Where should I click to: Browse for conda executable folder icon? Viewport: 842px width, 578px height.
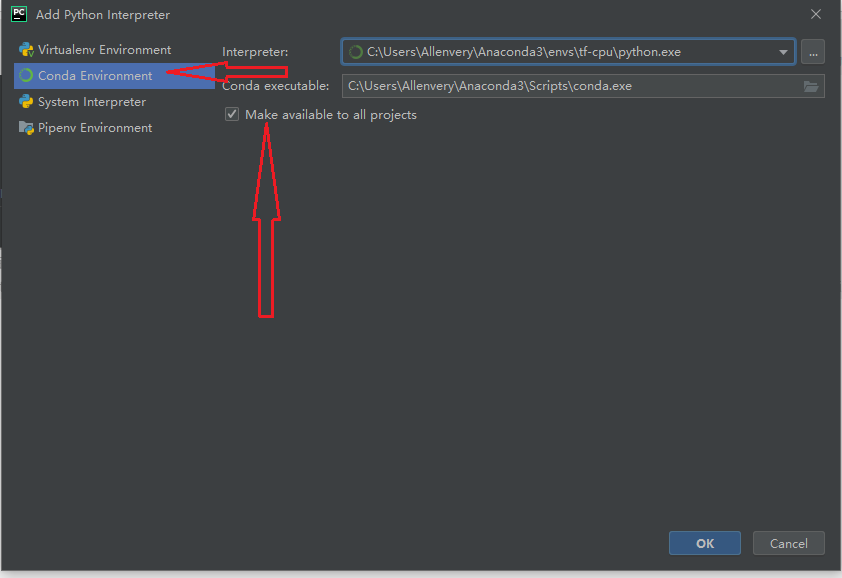click(x=811, y=86)
